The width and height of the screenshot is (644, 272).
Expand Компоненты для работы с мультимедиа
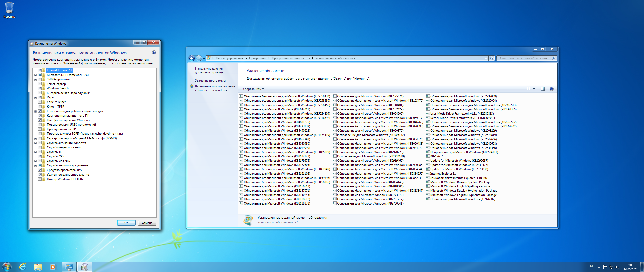point(35,111)
